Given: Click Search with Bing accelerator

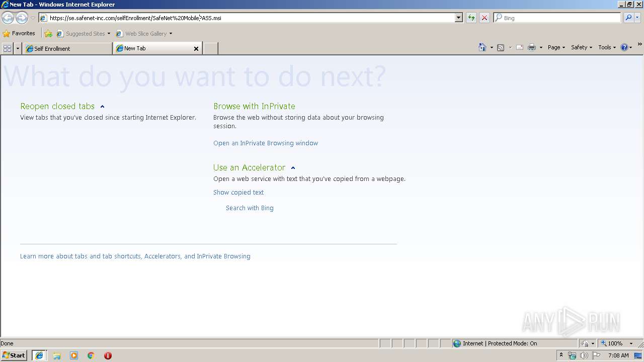Looking at the screenshot, I should click(250, 208).
